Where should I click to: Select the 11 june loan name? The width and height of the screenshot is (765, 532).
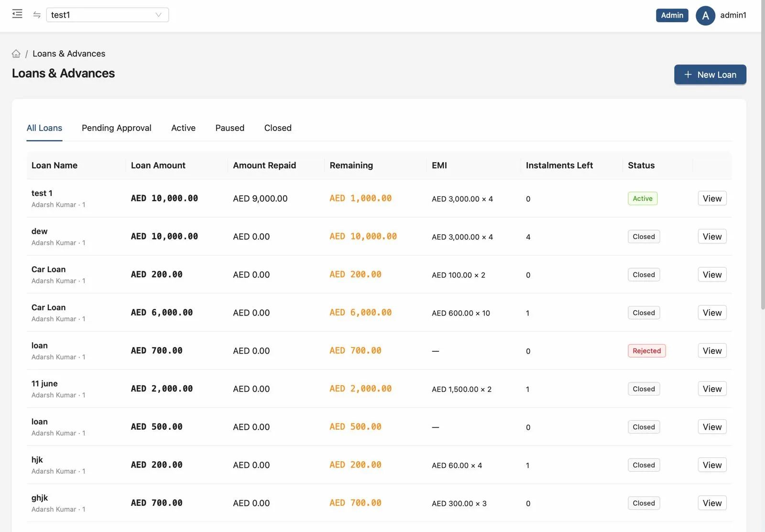[44, 384]
